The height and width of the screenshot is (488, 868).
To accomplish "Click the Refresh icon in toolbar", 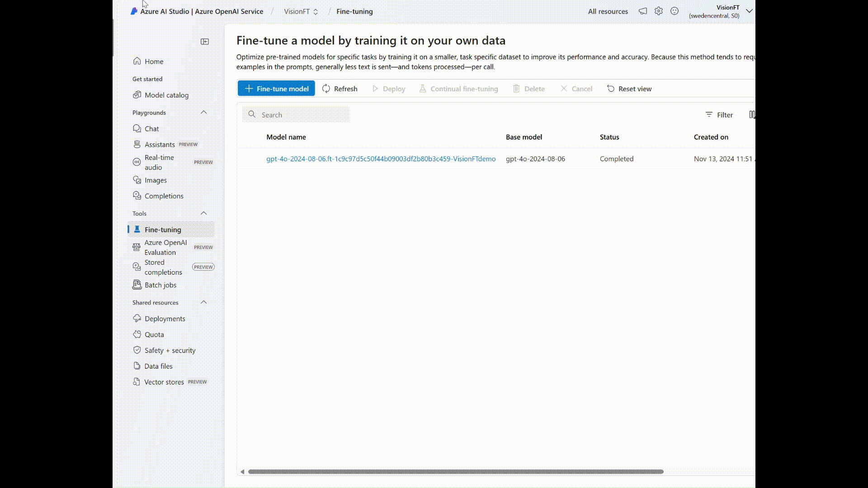I will point(326,89).
